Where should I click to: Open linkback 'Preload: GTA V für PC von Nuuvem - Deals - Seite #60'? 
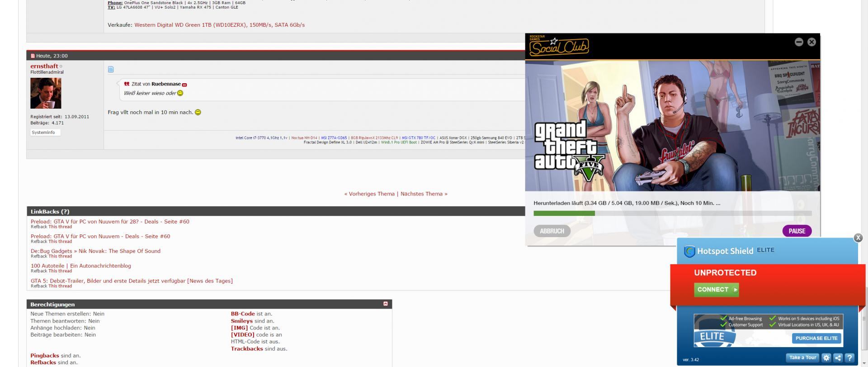point(100,236)
